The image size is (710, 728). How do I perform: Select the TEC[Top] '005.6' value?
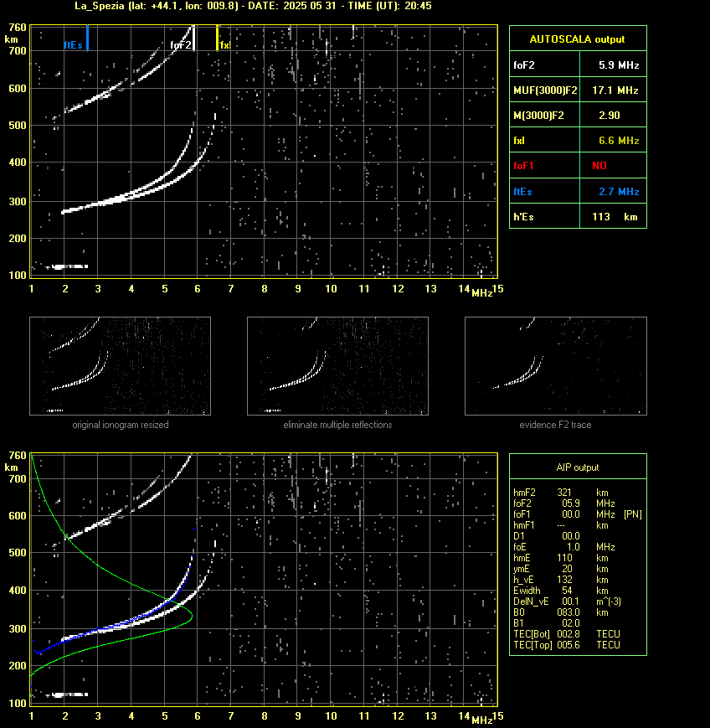(x=569, y=645)
